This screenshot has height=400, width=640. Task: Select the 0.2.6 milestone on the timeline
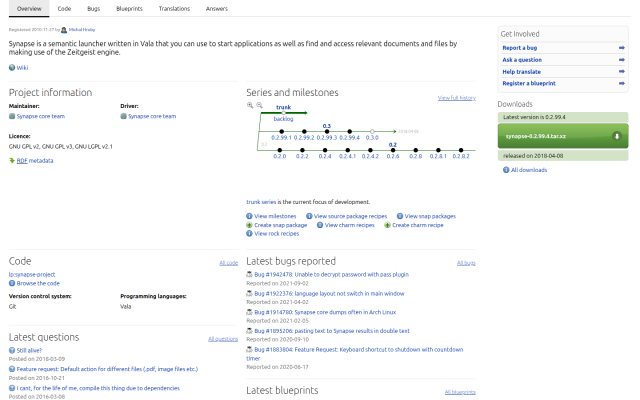click(393, 150)
